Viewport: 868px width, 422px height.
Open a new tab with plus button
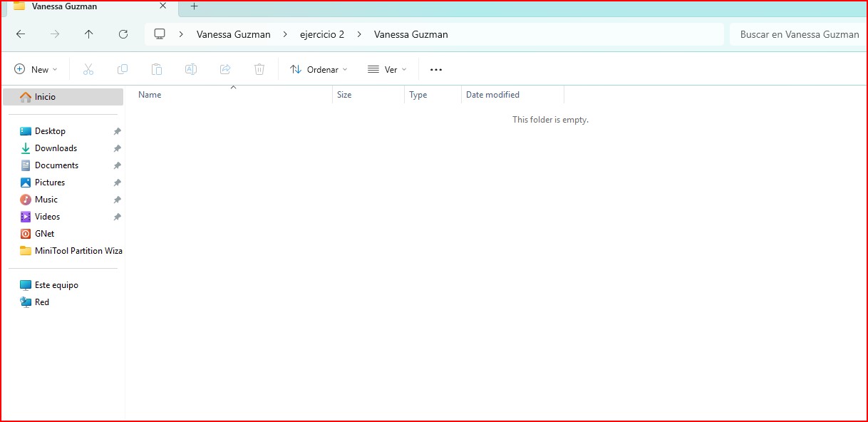(194, 6)
